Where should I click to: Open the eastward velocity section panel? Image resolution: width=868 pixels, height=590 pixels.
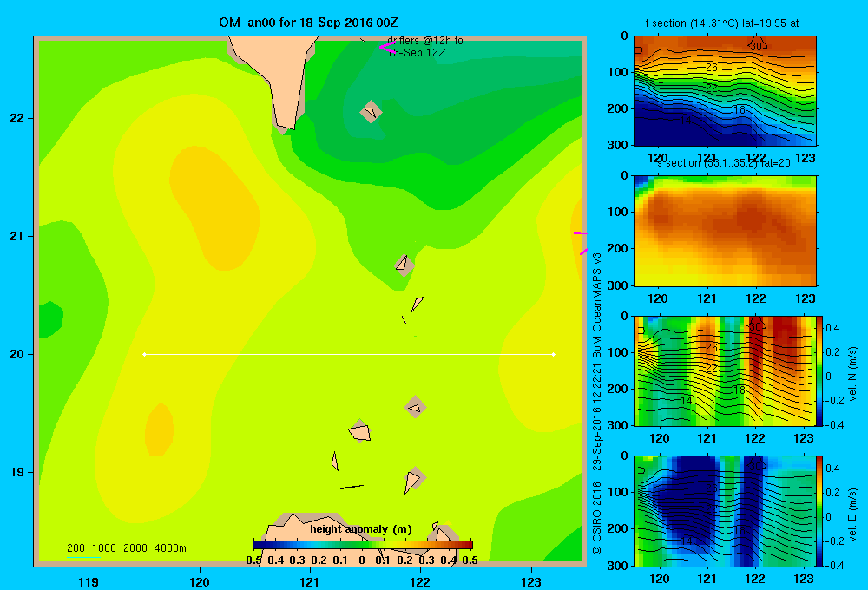pyautogui.click(x=724, y=511)
